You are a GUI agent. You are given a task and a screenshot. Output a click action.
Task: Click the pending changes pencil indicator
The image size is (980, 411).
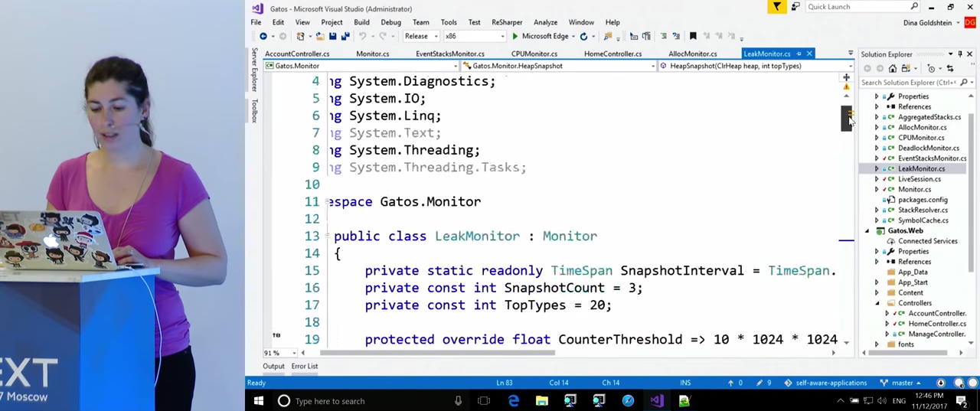click(763, 383)
